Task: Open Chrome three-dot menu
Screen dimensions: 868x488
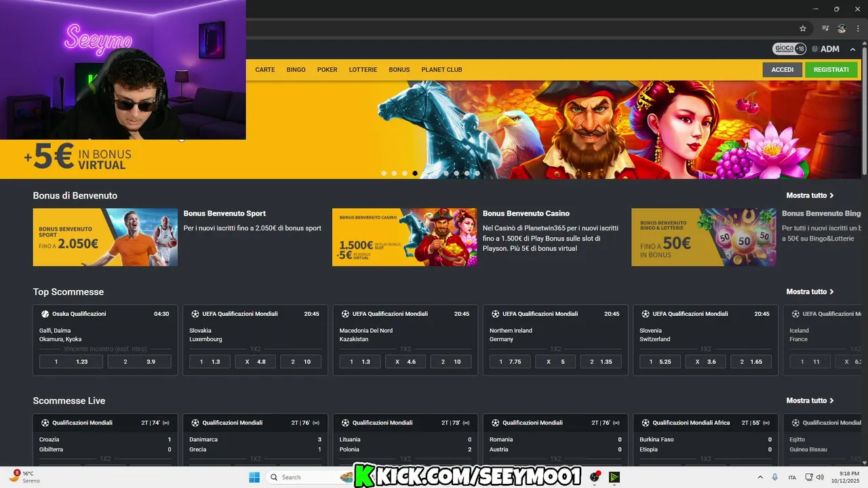Action: [x=858, y=28]
